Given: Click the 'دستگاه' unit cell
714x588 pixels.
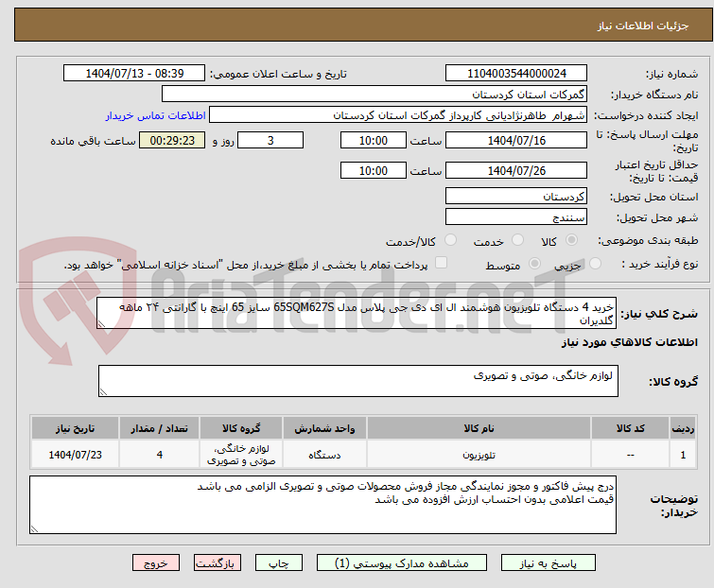Looking at the screenshot, I should (x=324, y=455).
